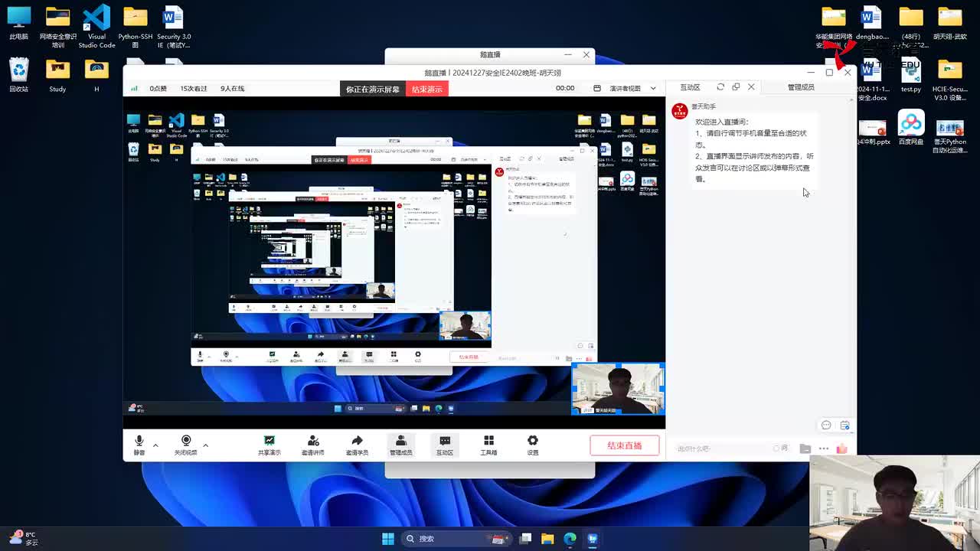Launch Visual Studio Code desktop shortcut

(96, 28)
